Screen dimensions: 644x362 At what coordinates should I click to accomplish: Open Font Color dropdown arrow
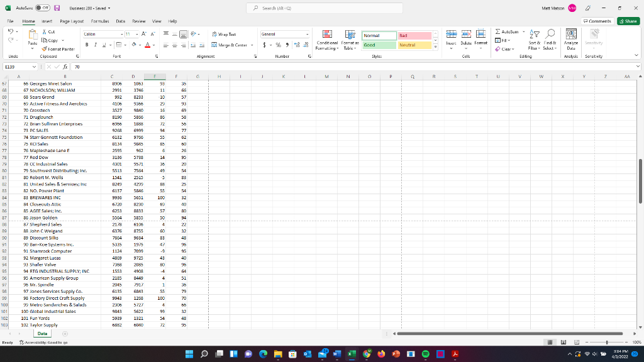pos(153,45)
